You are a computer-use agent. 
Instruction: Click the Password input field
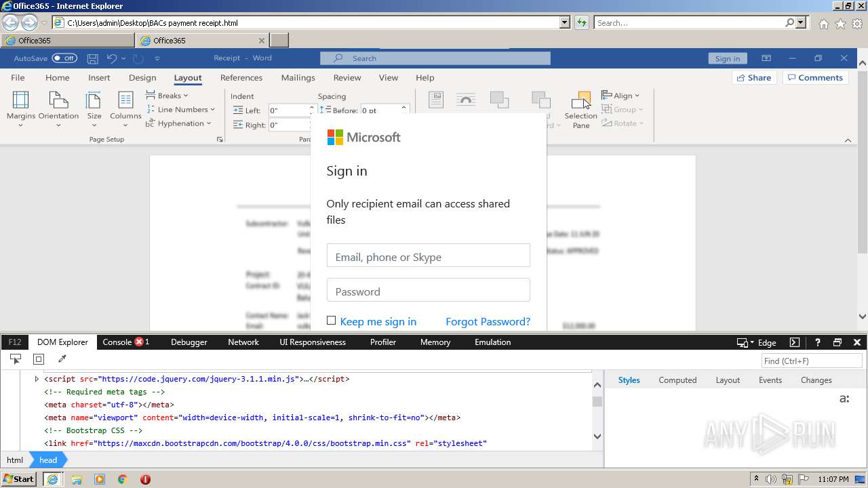coord(428,290)
